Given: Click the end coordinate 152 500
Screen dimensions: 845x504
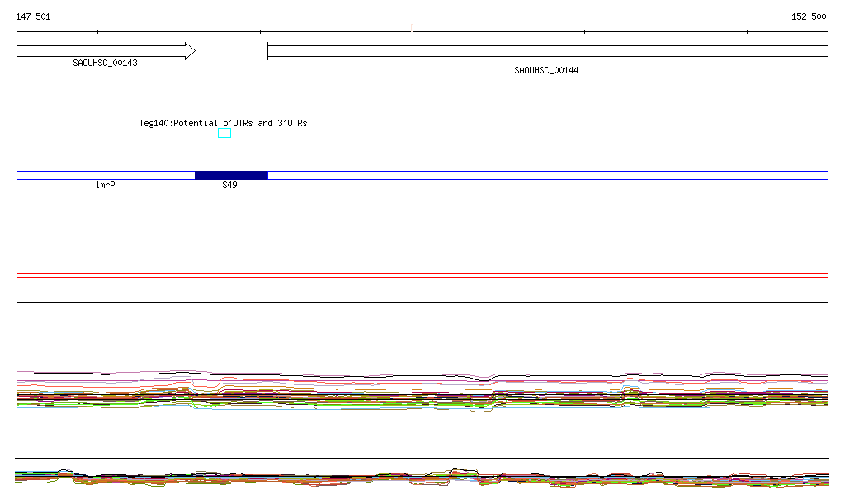Looking at the screenshot, I should (809, 16).
